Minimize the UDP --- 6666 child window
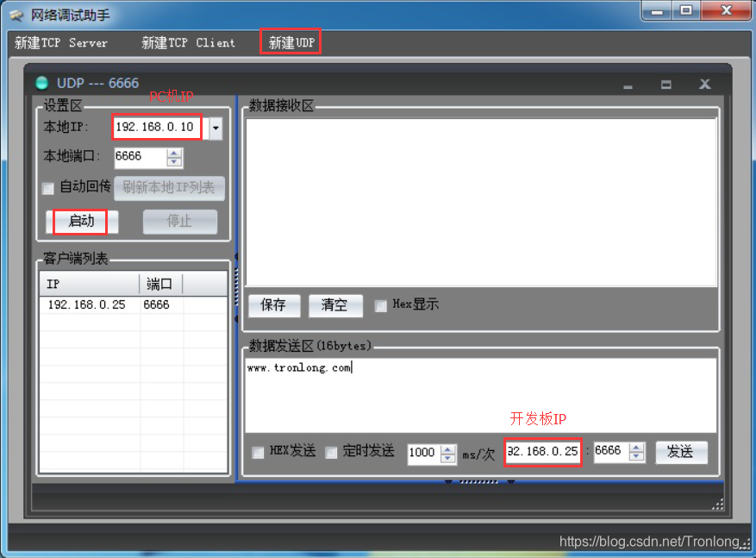 click(628, 86)
